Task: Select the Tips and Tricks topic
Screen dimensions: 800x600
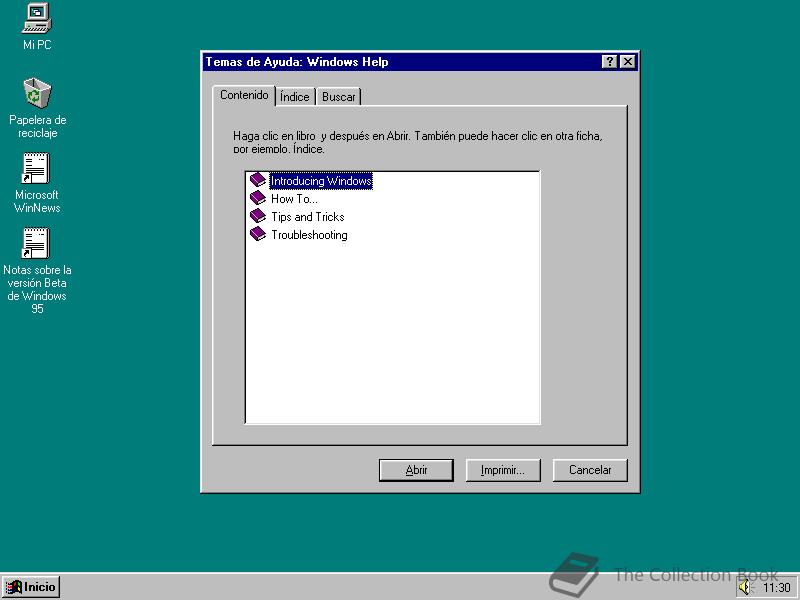Action: [x=308, y=217]
